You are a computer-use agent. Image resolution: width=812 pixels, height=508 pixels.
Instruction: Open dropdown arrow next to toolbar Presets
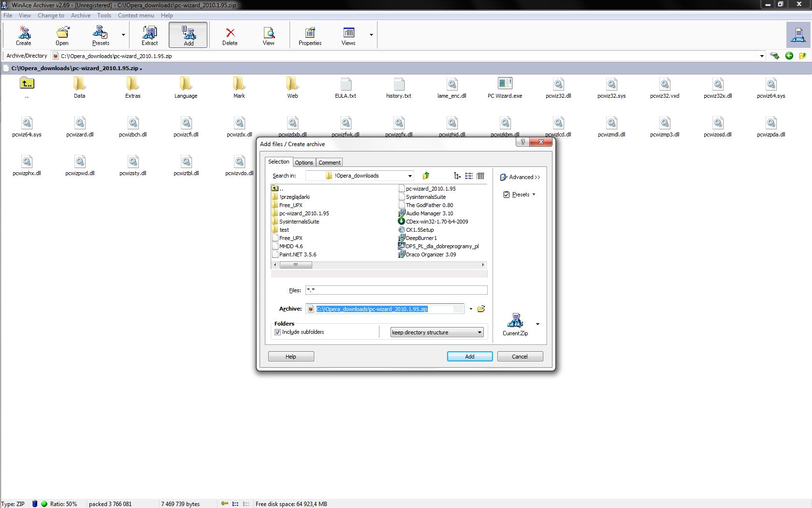click(x=123, y=35)
